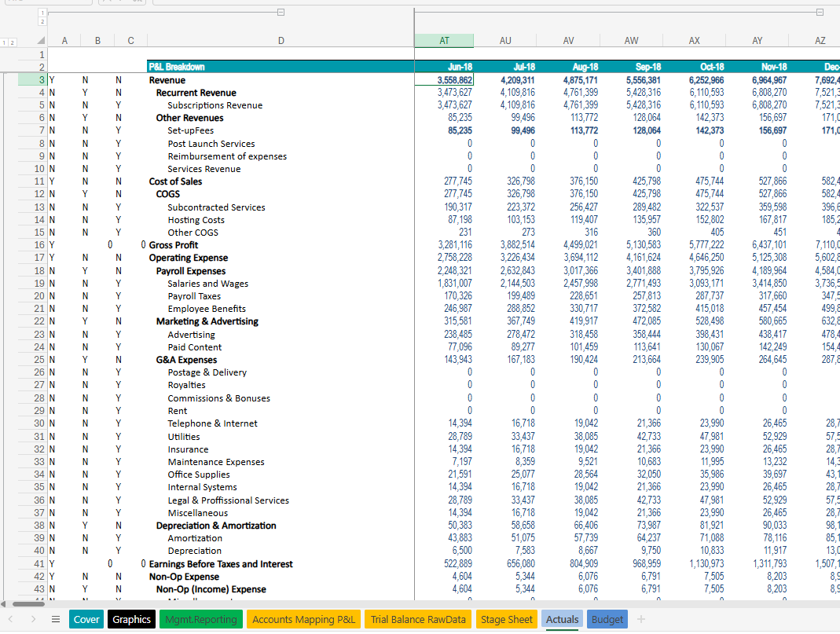The height and width of the screenshot is (634, 840).
Task: Select the 'Salaries and Wages' cell
Action: coord(281,284)
